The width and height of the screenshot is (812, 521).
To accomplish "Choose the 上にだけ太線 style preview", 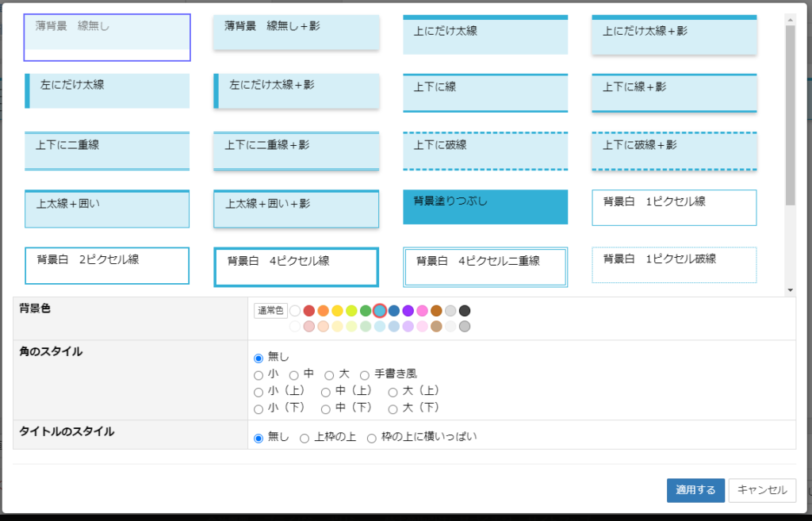I will point(485,35).
